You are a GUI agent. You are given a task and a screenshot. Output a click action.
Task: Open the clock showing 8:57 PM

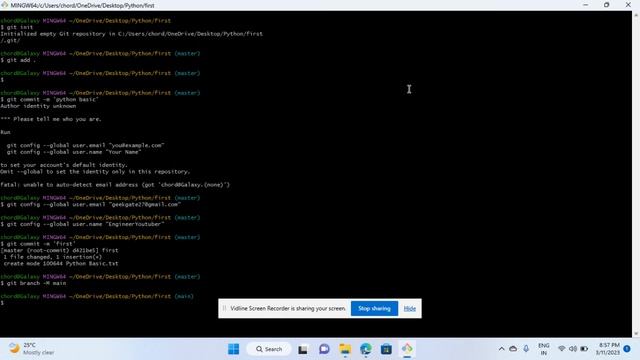point(607,349)
